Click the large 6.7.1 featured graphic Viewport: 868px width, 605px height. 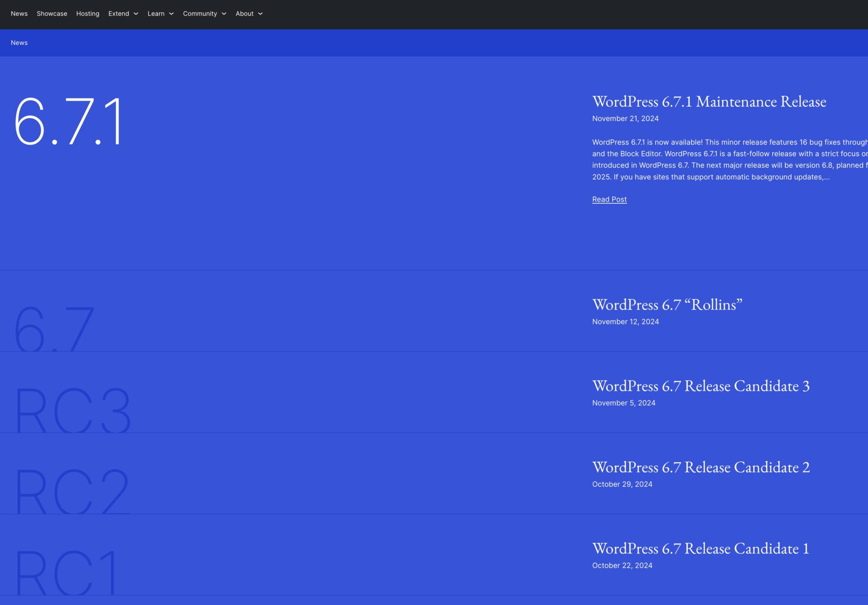click(x=68, y=121)
